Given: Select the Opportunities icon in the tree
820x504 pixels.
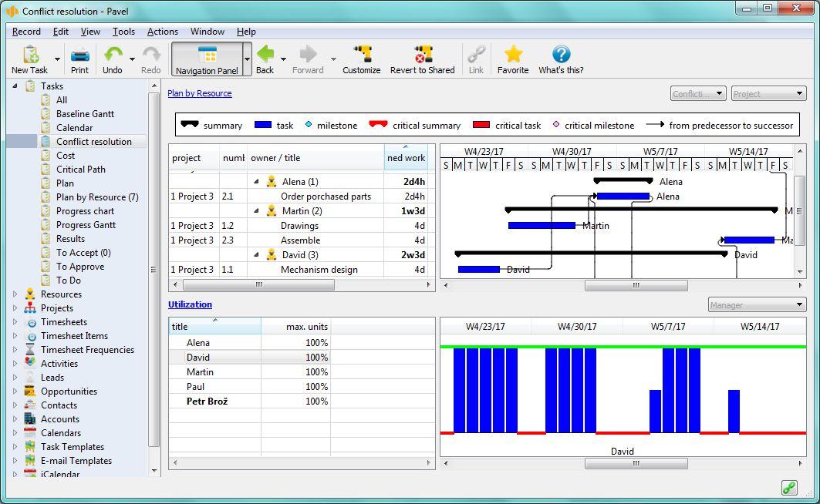Looking at the screenshot, I should coord(30,391).
